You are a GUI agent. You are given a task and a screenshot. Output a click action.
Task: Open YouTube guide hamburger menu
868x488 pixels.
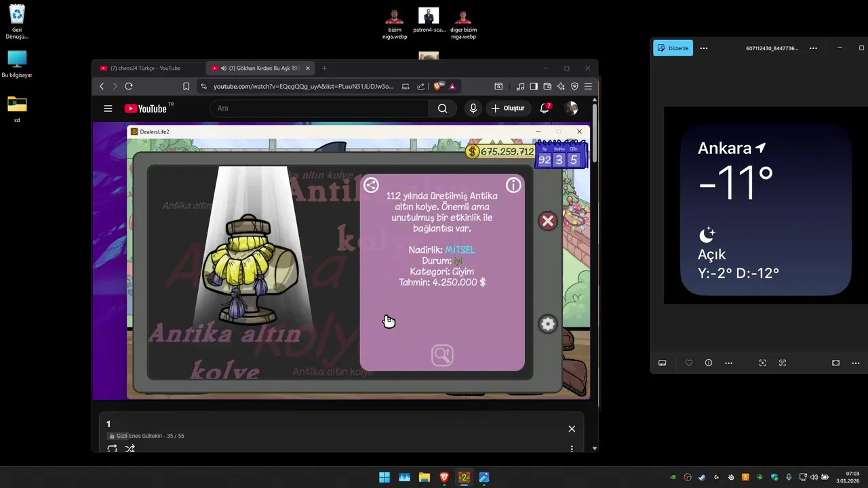pos(108,108)
